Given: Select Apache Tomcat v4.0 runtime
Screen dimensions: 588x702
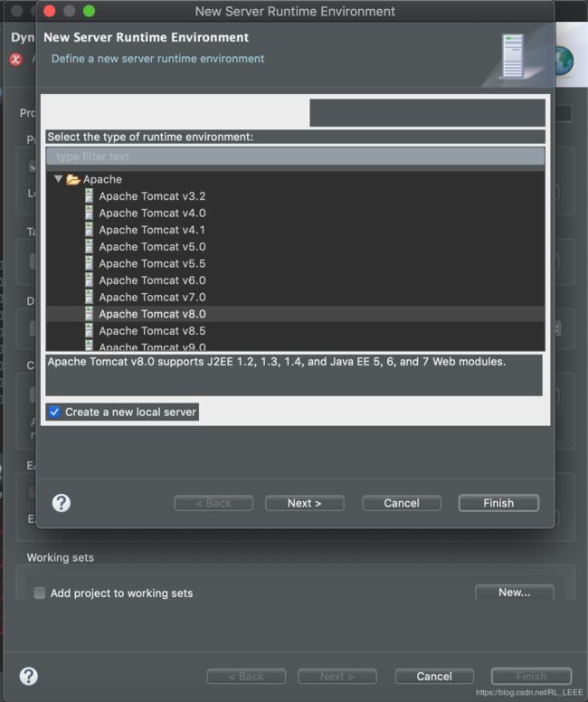Looking at the screenshot, I should tap(152, 213).
